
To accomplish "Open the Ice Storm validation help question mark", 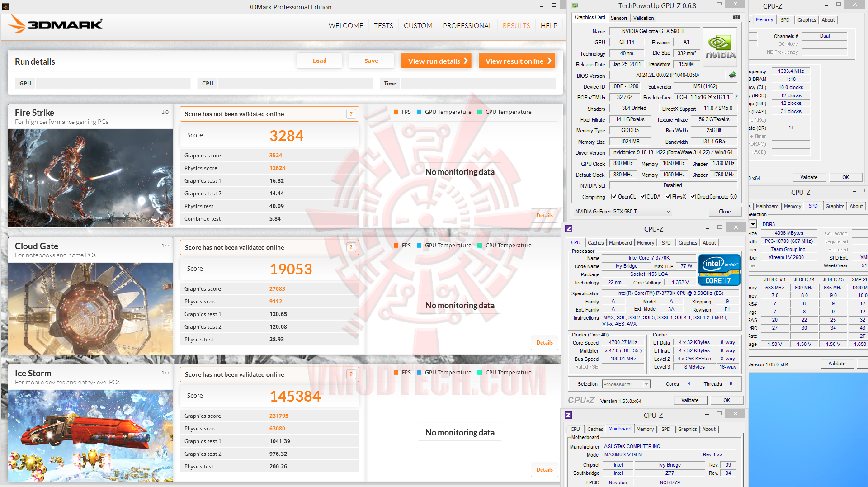I will click(351, 374).
